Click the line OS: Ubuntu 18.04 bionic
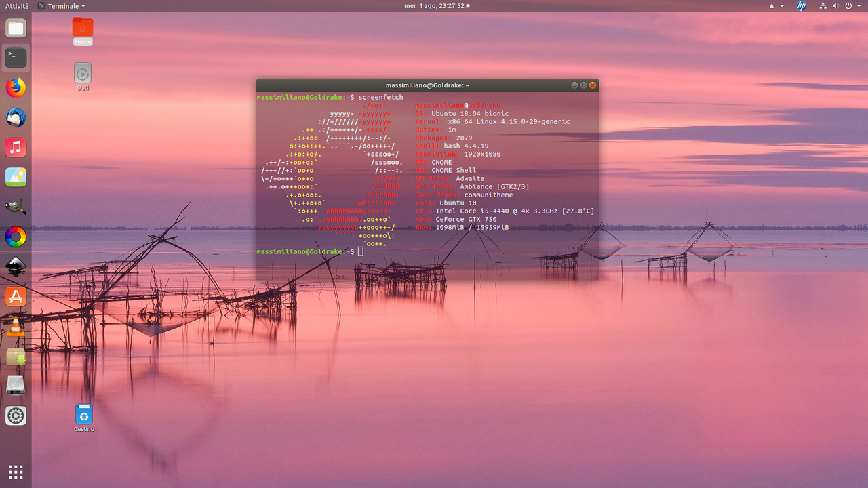Viewport: 868px width, 488px height. [462, 114]
